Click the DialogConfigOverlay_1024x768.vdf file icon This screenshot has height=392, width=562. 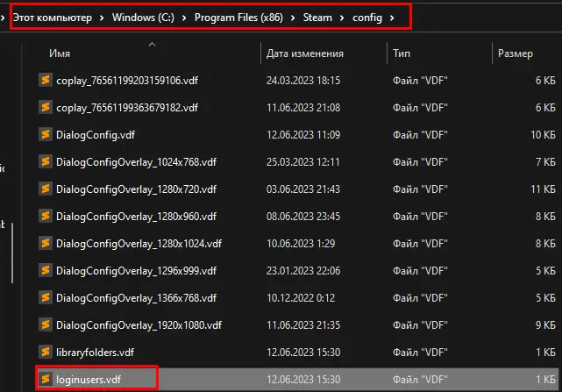(x=46, y=161)
